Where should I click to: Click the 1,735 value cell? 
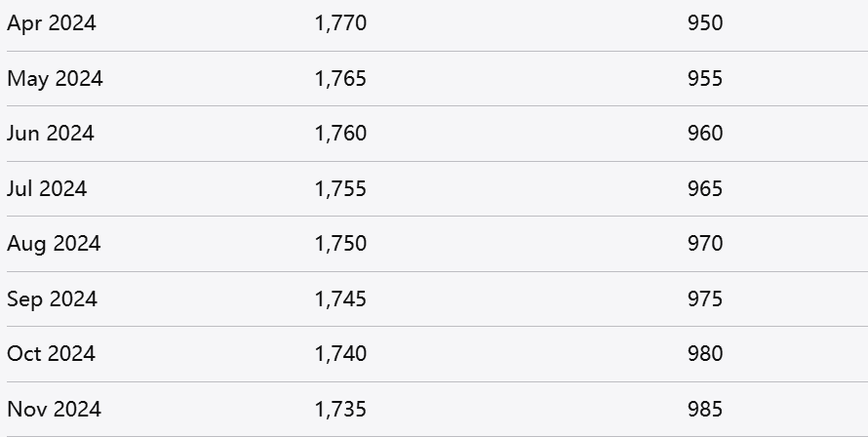pos(340,409)
